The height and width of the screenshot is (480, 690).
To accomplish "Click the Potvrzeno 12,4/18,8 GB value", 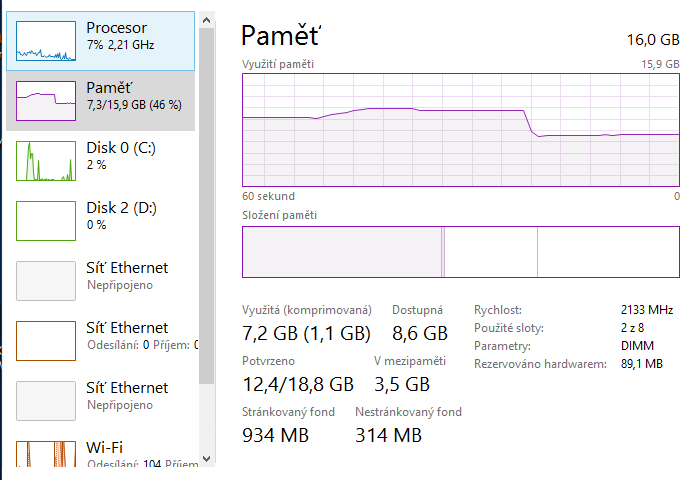I will (298, 384).
